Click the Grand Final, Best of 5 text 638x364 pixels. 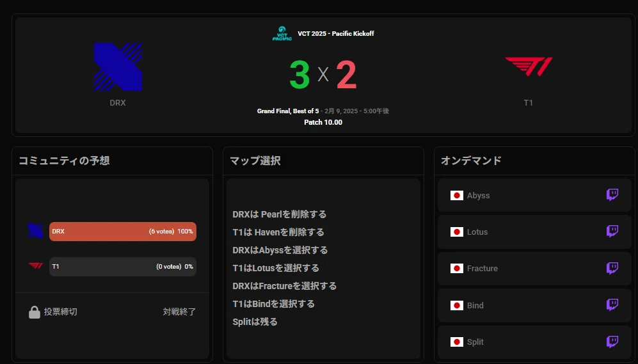pyautogui.click(x=288, y=111)
